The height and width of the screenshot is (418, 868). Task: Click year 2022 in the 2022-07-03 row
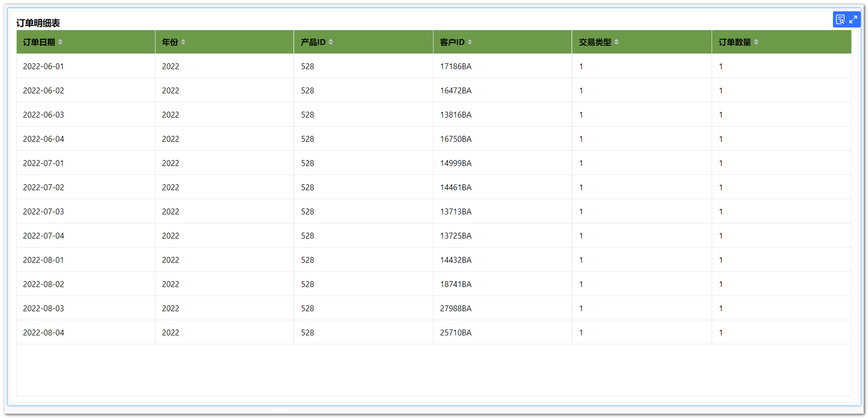pos(171,212)
